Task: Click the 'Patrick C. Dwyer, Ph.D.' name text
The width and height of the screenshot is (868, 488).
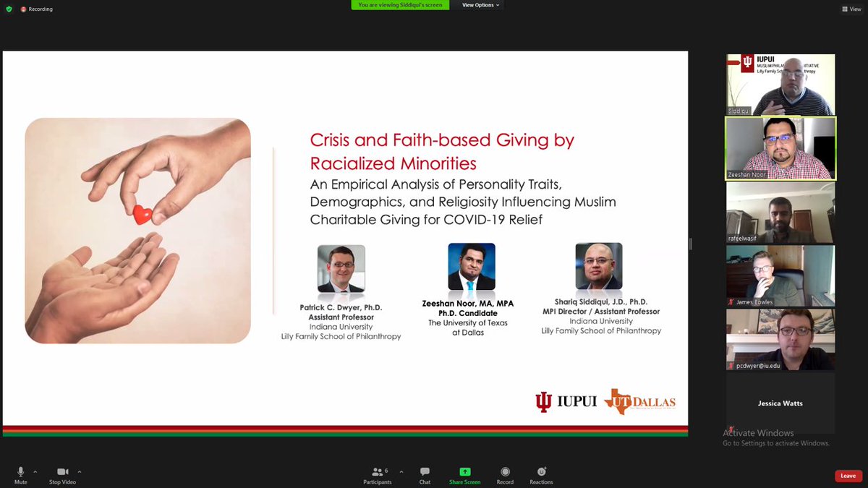Action: pyautogui.click(x=341, y=307)
